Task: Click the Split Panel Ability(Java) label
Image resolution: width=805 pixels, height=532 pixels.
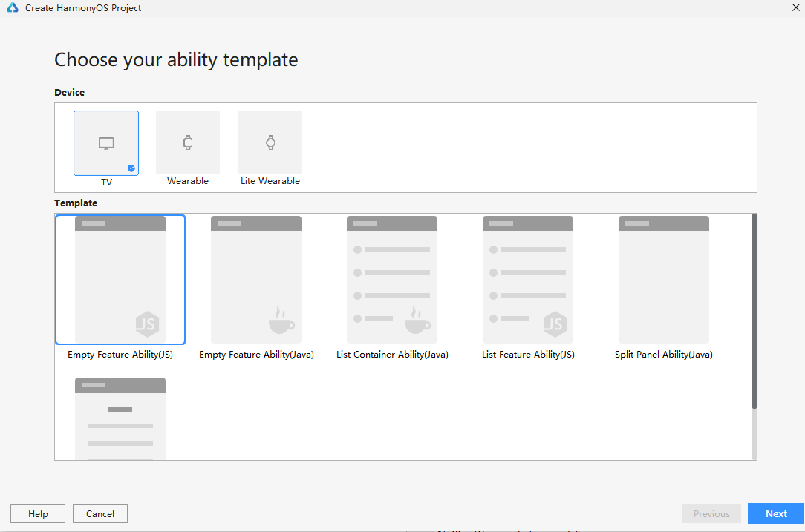Action: click(664, 355)
